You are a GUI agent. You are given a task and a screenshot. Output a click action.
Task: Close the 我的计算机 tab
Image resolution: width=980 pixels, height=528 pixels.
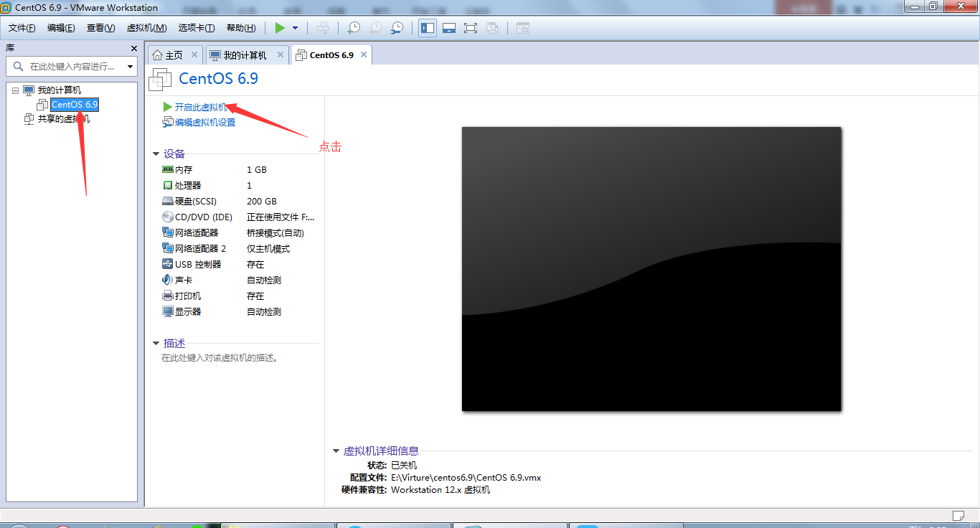pyautogui.click(x=281, y=55)
